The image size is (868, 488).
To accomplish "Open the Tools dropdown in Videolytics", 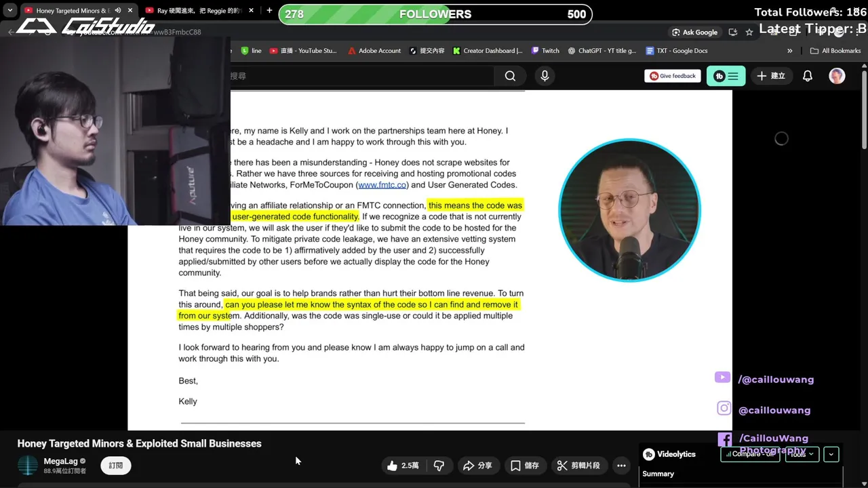I will [802, 454].
